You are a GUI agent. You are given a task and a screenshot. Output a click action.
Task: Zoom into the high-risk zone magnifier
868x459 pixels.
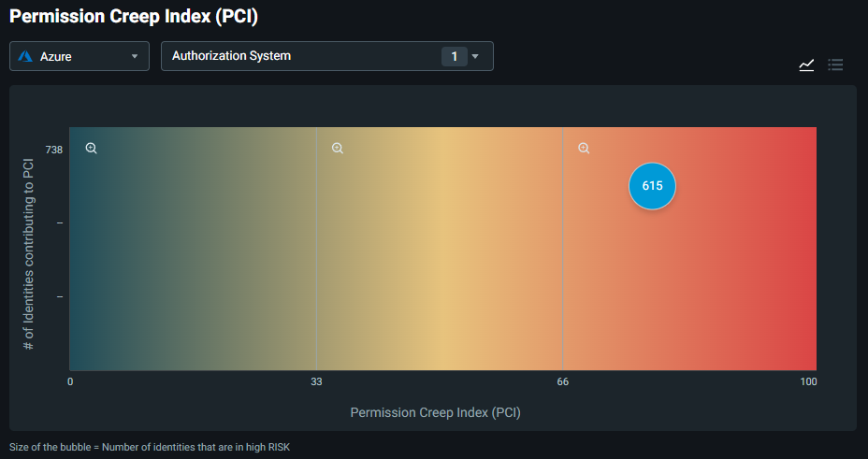pyautogui.click(x=584, y=148)
